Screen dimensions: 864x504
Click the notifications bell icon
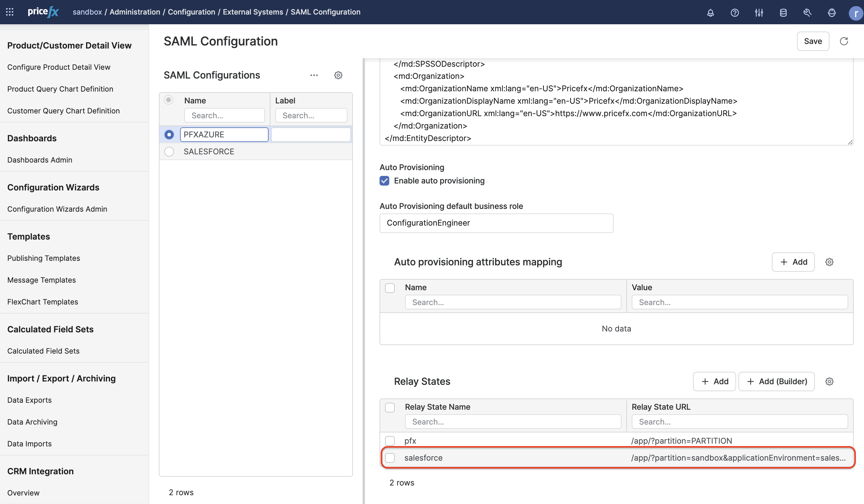[x=710, y=13]
